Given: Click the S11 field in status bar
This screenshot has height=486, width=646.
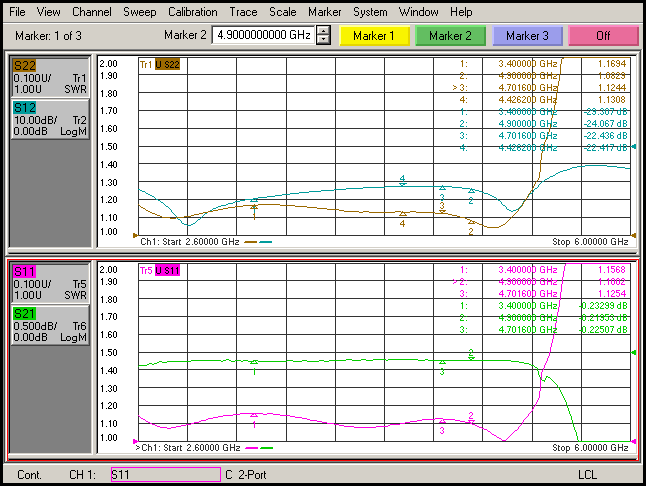Looking at the screenshot, I should pos(163,473).
